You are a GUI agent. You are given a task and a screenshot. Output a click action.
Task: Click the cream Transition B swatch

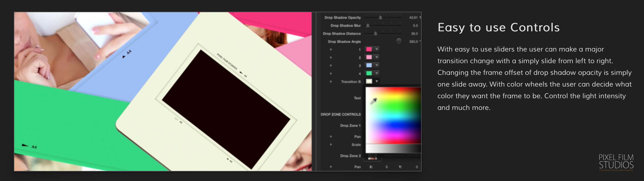369,81
